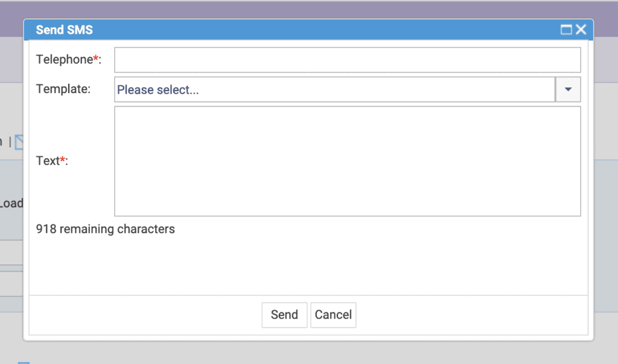Click the partially hidden Load text behind dialog
Screen dimensions: 618x364
coord(11,203)
